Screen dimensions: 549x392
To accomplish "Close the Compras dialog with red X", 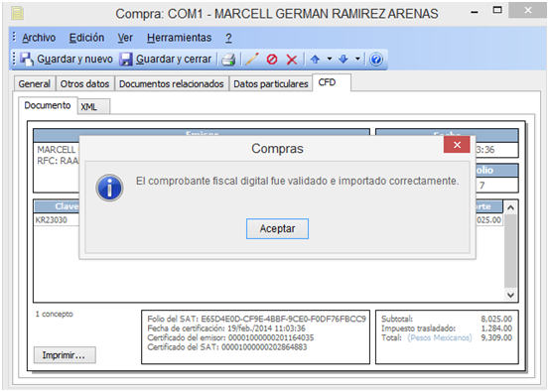I will (457, 145).
